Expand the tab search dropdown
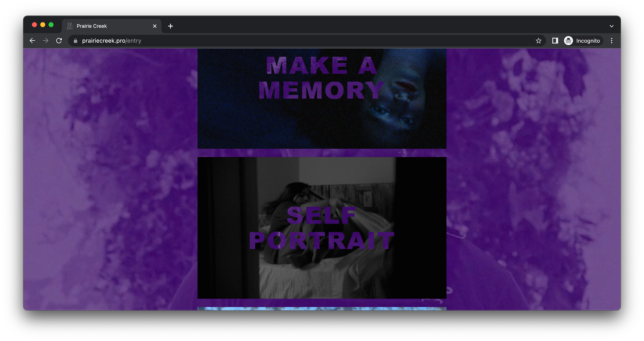 pos(611,26)
